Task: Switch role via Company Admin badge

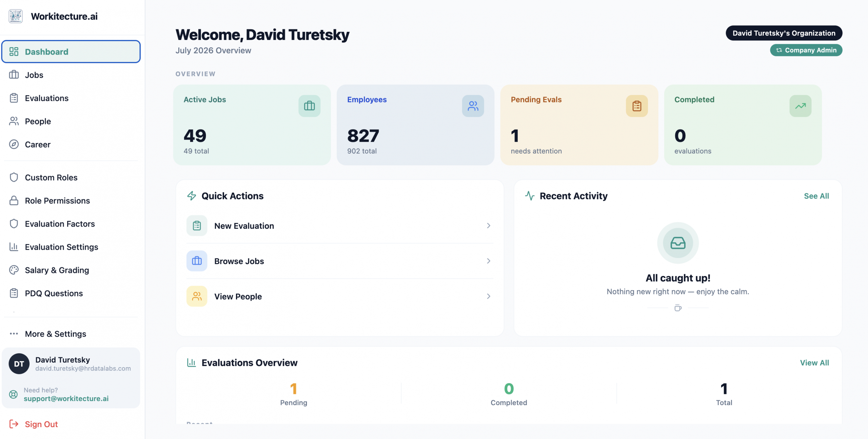Action: 806,50
